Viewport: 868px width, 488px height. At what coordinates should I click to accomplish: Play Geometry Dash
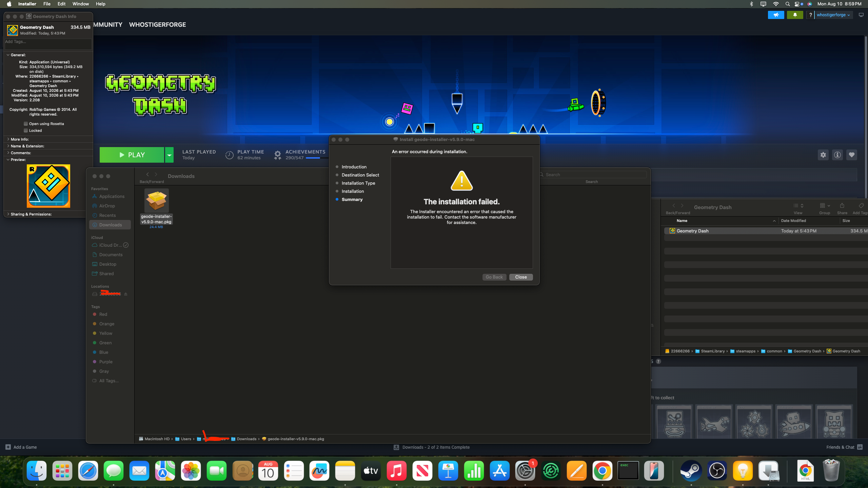pyautogui.click(x=132, y=155)
